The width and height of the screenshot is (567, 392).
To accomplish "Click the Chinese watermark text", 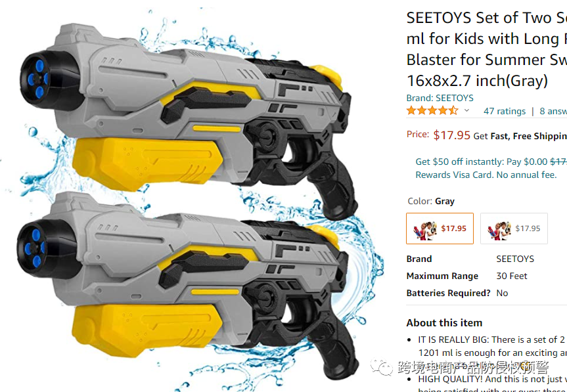I will (473, 368).
